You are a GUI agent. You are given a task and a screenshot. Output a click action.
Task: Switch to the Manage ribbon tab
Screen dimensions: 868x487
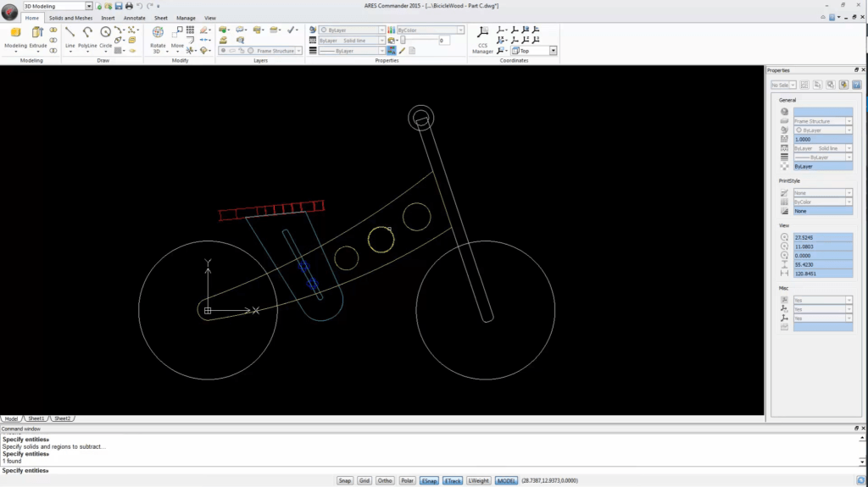[x=186, y=19]
